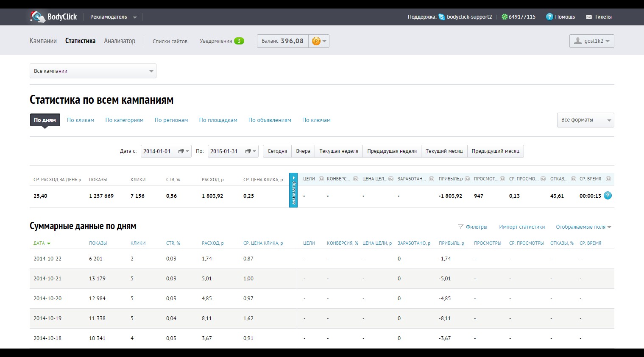This screenshot has width=644, height=357.
Task: Click the balance amount 396,08
Action: (292, 41)
